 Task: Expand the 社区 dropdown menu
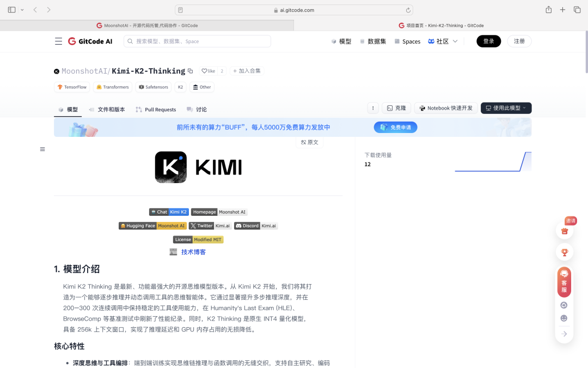tap(443, 41)
